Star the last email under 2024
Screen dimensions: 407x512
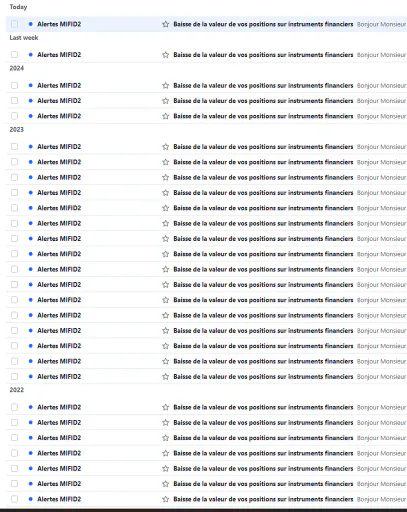tap(165, 116)
